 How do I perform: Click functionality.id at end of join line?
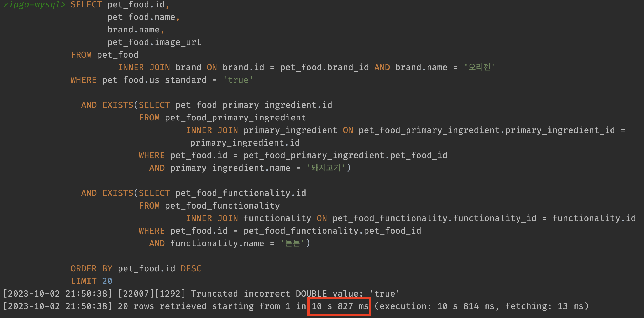pyautogui.click(x=594, y=218)
